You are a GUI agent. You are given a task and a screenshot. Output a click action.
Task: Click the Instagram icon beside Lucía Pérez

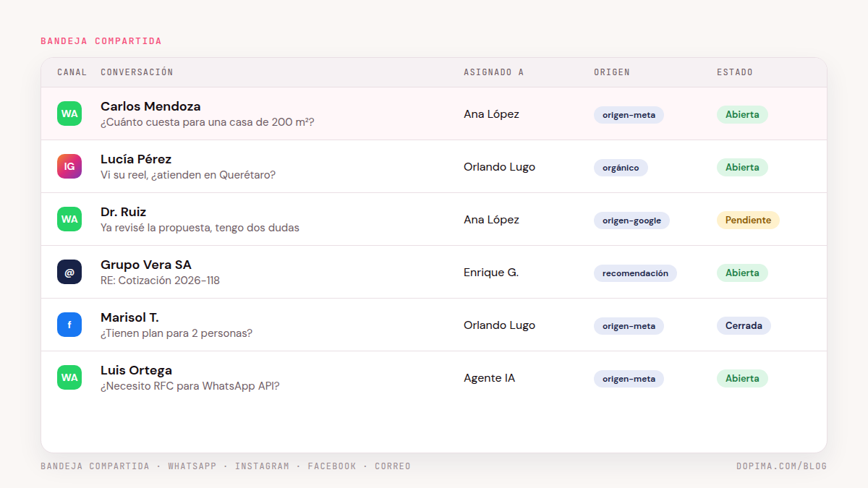coord(69,166)
